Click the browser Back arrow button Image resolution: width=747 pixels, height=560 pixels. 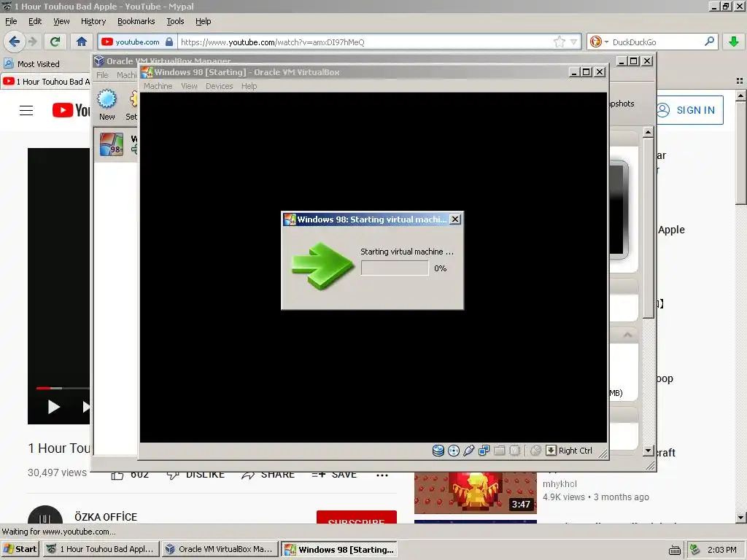[15, 42]
